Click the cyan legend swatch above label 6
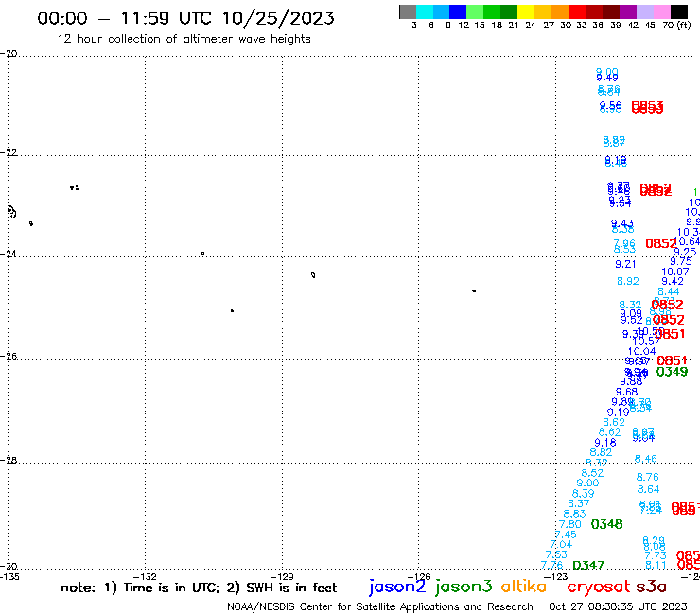This screenshot has height=615, width=700. (425, 11)
